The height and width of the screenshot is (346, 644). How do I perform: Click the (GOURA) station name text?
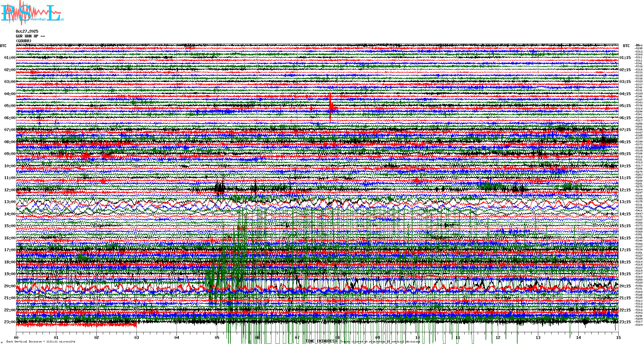(24, 41)
